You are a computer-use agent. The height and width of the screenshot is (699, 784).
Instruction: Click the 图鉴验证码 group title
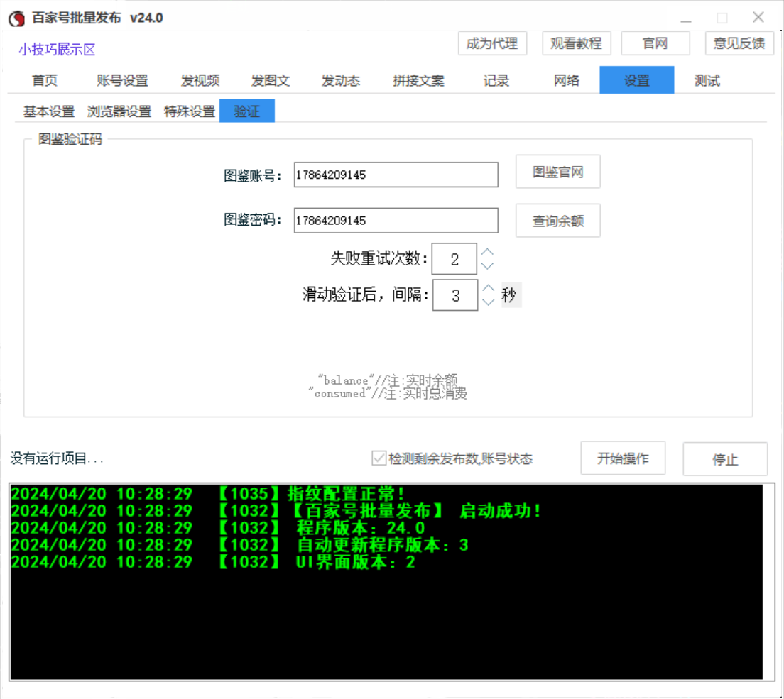click(x=70, y=139)
